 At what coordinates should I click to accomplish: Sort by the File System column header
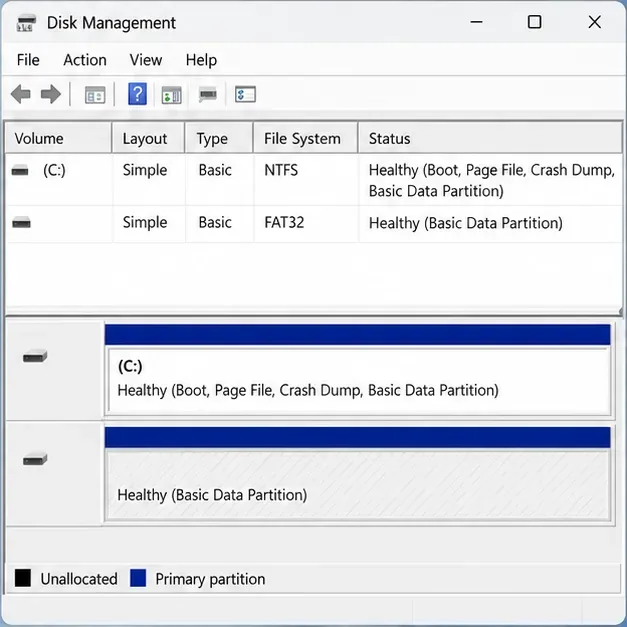(306, 138)
